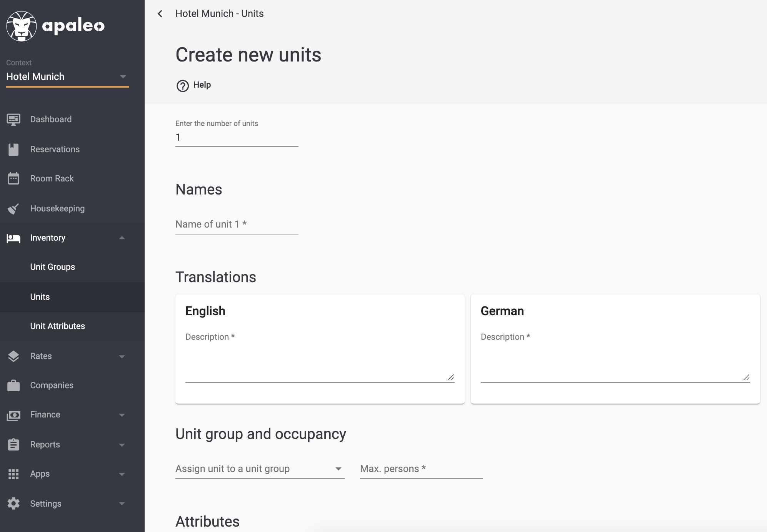Screen dimensions: 767x532
Task: Click the Reservations book icon
Action: [13, 150]
